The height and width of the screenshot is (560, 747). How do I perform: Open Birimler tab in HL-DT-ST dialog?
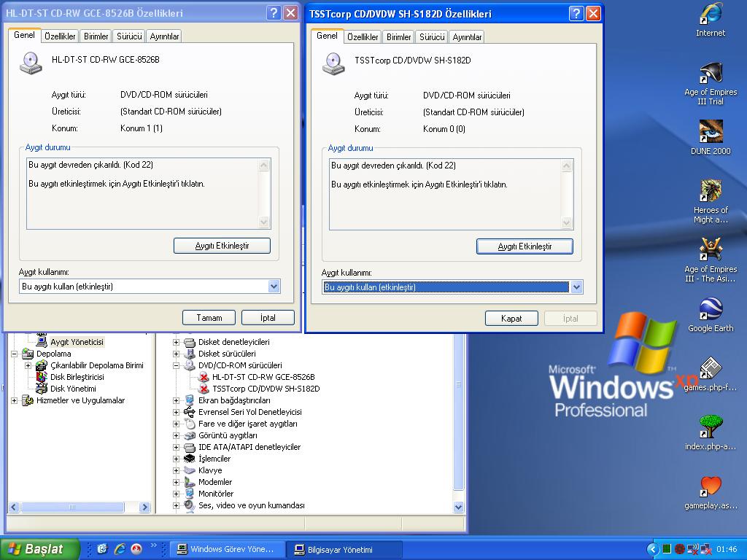[x=96, y=36]
